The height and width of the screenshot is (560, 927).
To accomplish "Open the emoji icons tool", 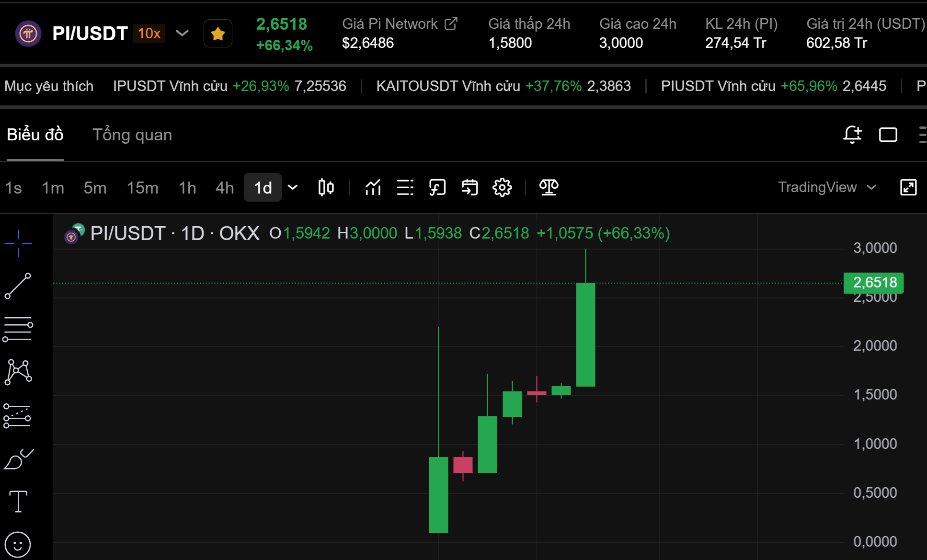I will click(x=18, y=545).
